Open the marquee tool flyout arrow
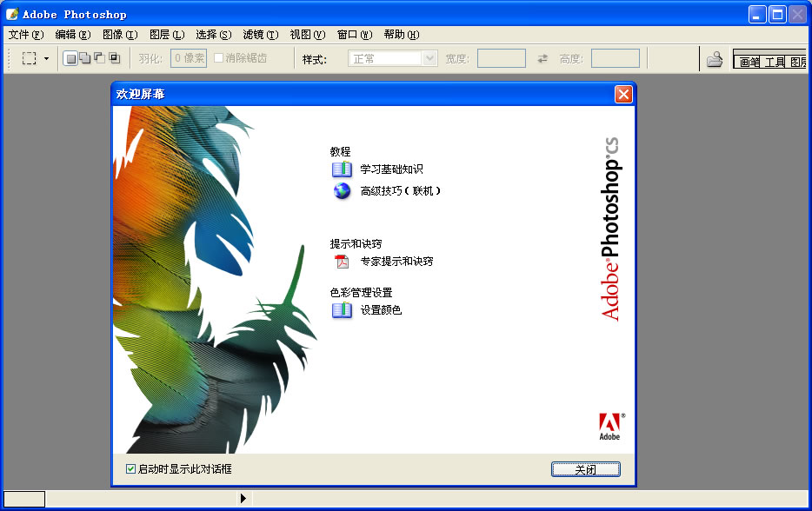 (x=44, y=56)
